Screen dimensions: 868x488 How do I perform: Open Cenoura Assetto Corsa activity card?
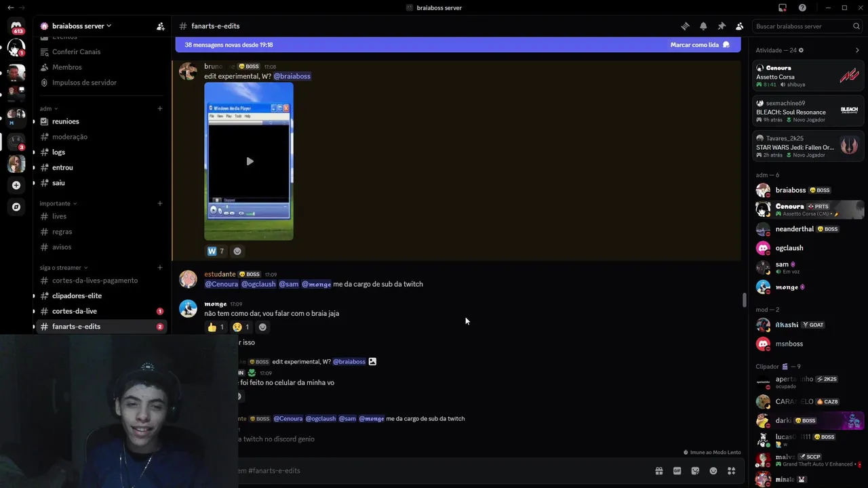[x=808, y=76]
